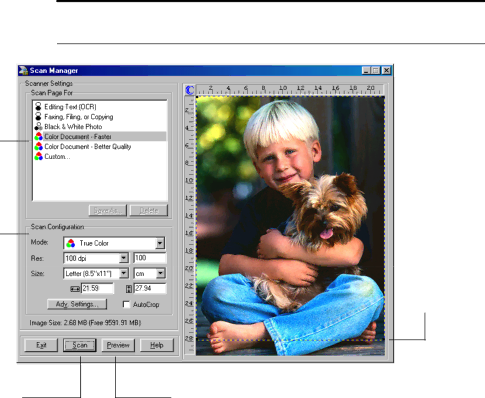The width and height of the screenshot is (485, 398).
Task: Click the Help button
Action: click(x=157, y=345)
